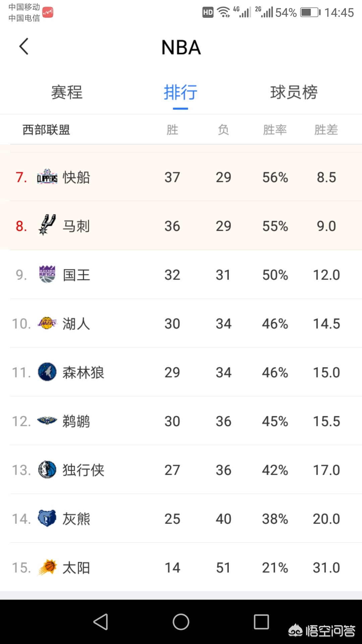
Task: Tap the Spurs team logo
Action: pyautogui.click(x=47, y=225)
